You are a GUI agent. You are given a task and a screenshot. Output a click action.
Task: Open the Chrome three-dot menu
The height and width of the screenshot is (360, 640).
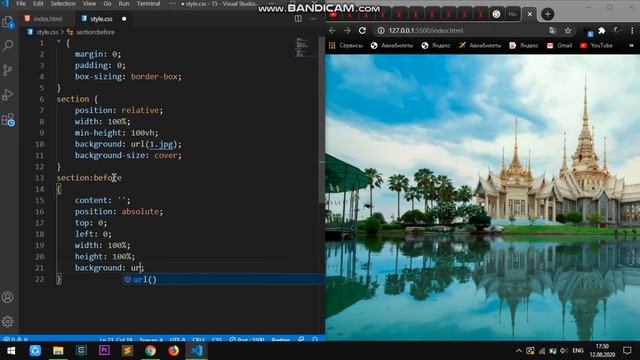click(x=632, y=31)
